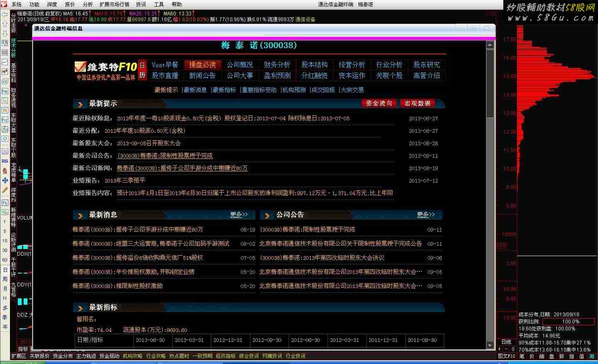Open the 帮助 menu

(177, 4)
